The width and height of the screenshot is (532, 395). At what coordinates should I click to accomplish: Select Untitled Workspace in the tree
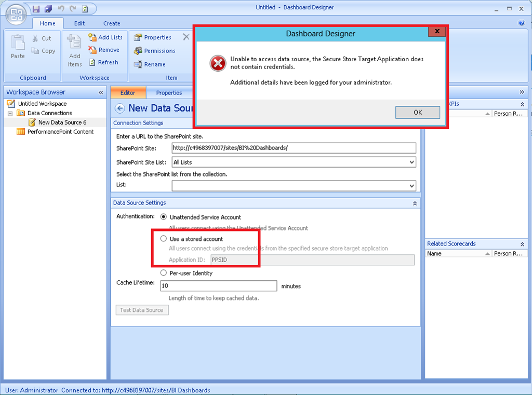(43, 104)
